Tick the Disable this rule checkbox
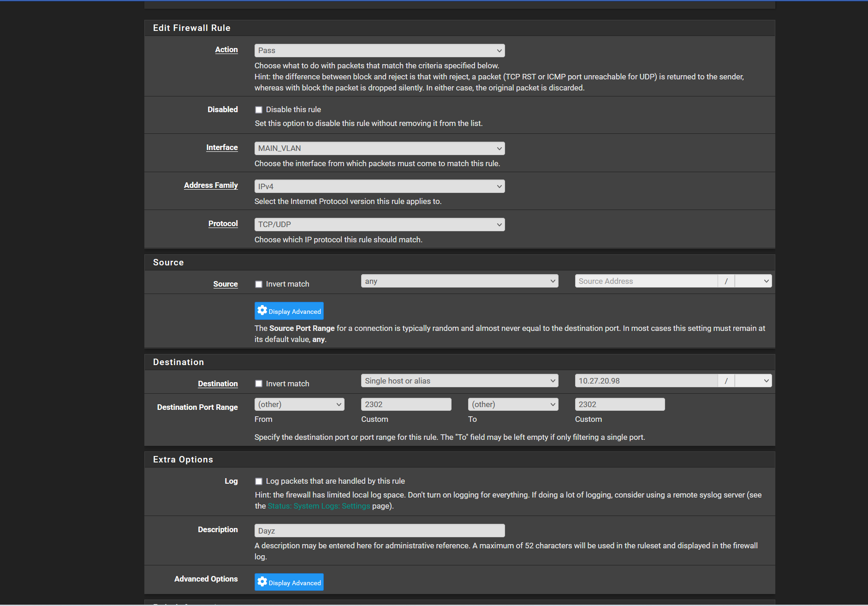 (259, 110)
